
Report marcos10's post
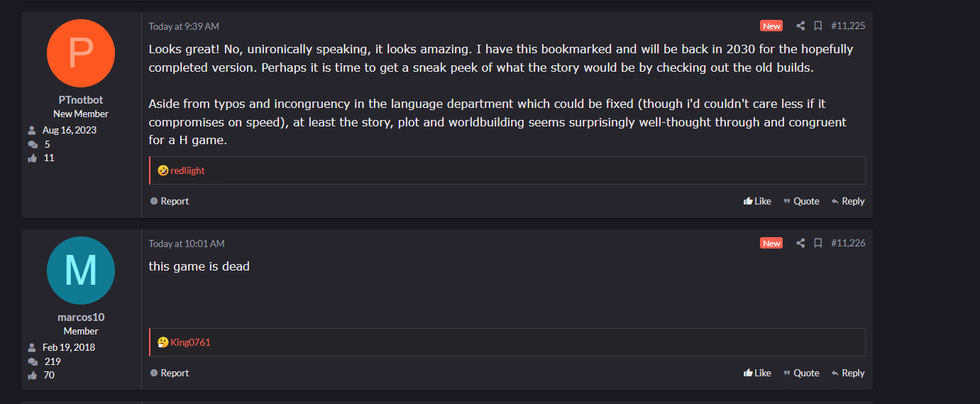tap(170, 373)
